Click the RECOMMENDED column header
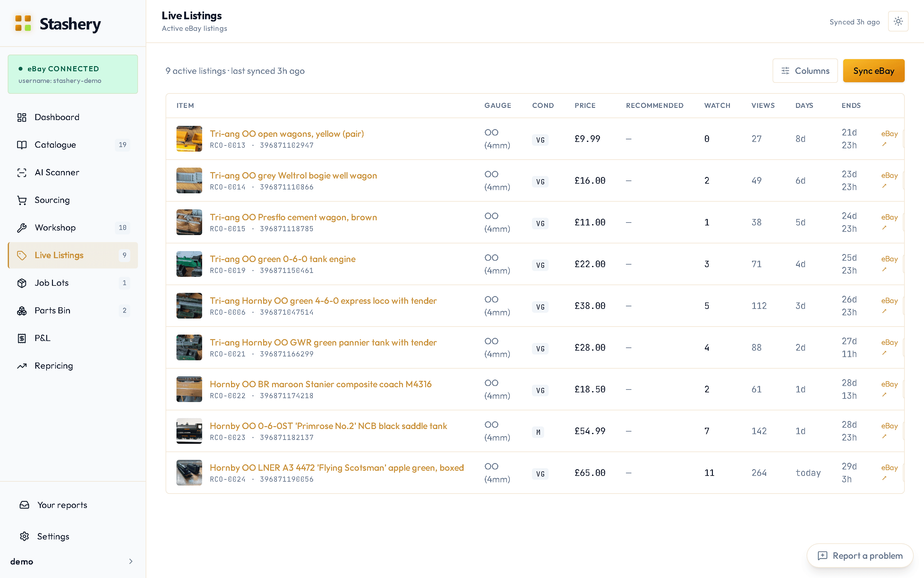 tap(654, 106)
